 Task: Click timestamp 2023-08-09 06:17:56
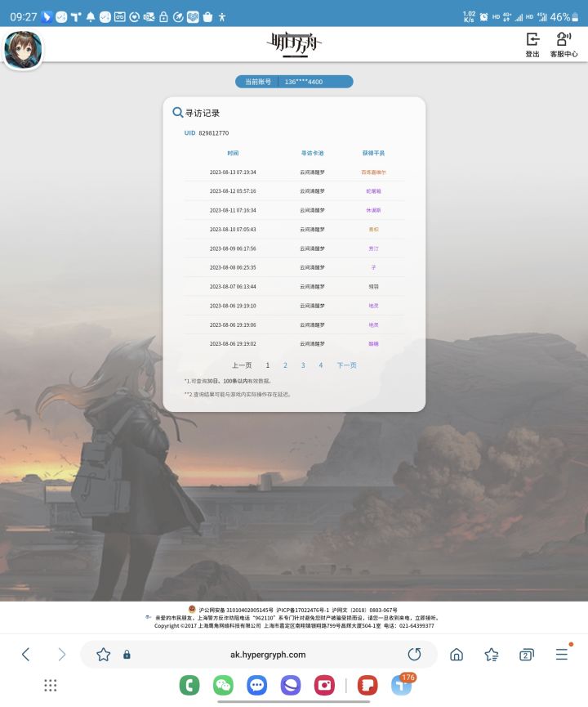pyautogui.click(x=233, y=248)
